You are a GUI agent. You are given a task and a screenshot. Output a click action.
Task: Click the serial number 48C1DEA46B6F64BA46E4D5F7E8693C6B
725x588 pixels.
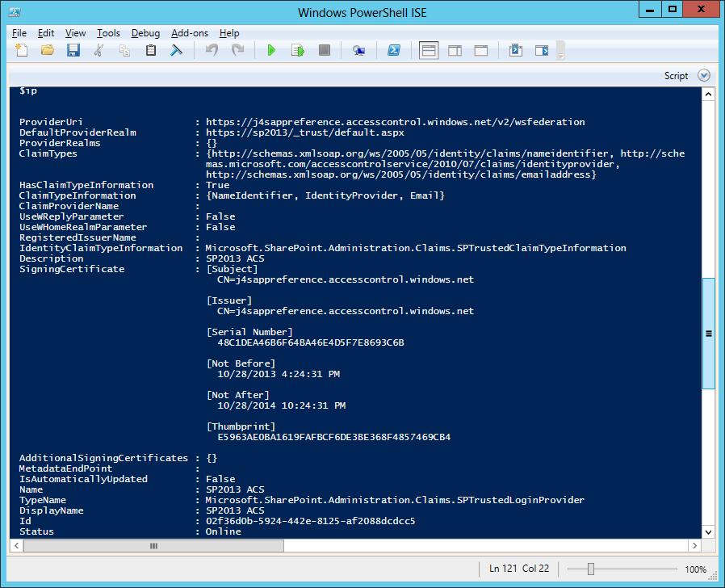pyautogui.click(x=311, y=342)
